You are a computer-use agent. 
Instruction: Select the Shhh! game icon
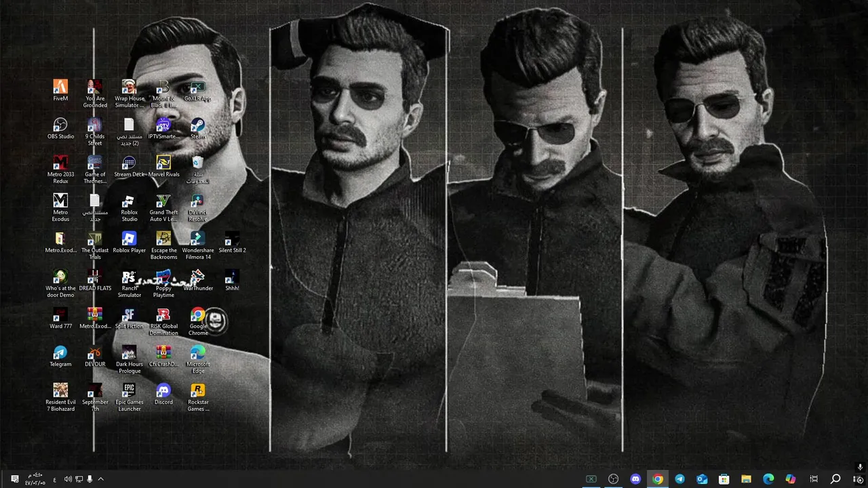pyautogui.click(x=232, y=281)
